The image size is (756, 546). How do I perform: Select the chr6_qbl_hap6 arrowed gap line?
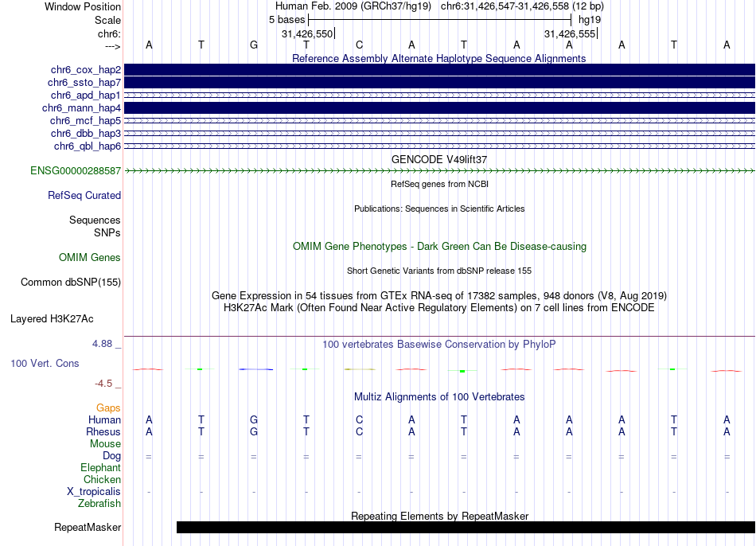pos(440,146)
